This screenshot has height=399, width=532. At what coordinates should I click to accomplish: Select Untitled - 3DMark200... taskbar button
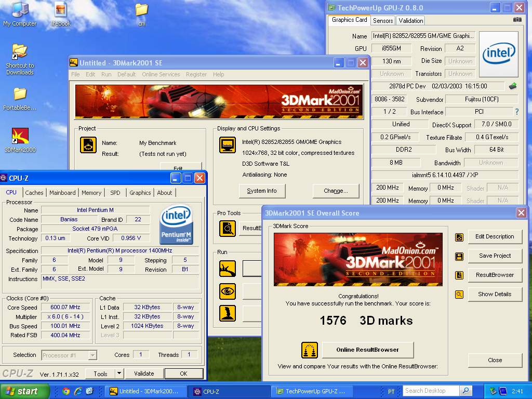(x=146, y=391)
